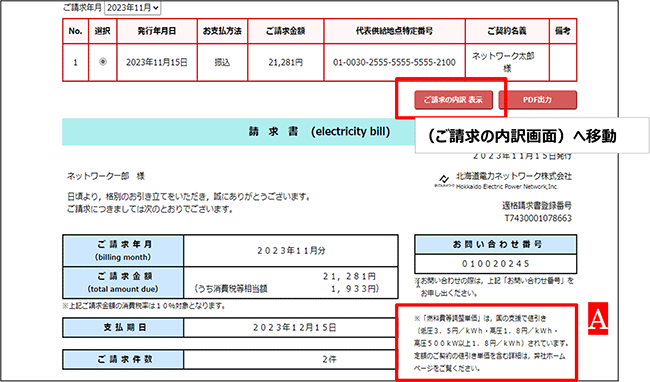This screenshot has width=650, height=382.
Task: Click the ご請求の内訳 表示 button
Action: tap(454, 100)
